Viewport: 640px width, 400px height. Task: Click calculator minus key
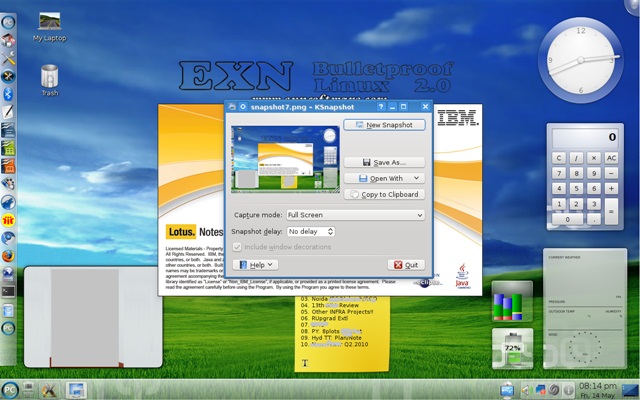tap(611, 173)
